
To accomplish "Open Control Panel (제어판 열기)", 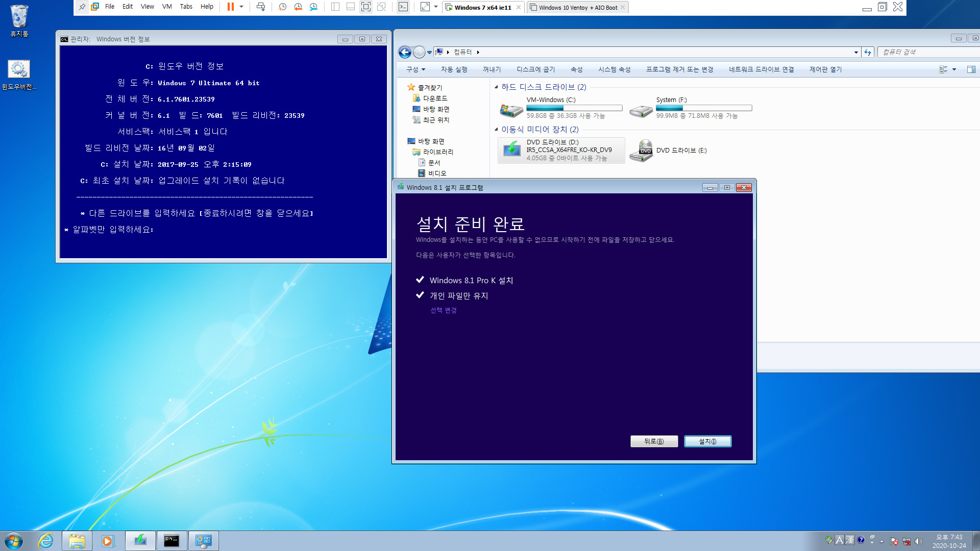I will tap(825, 69).
